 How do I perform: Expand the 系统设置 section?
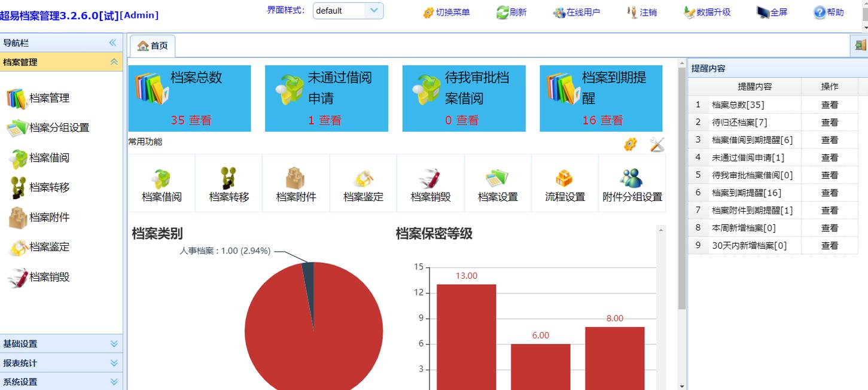coord(61,381)
